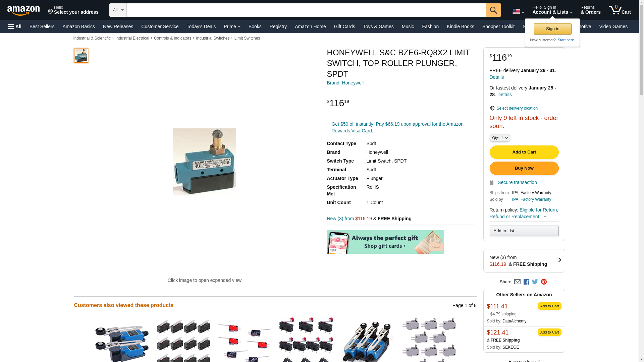The width and height of the screenshot is (644, 362).
Task: Select the product thumbnail image
Action: pos(81,56)
